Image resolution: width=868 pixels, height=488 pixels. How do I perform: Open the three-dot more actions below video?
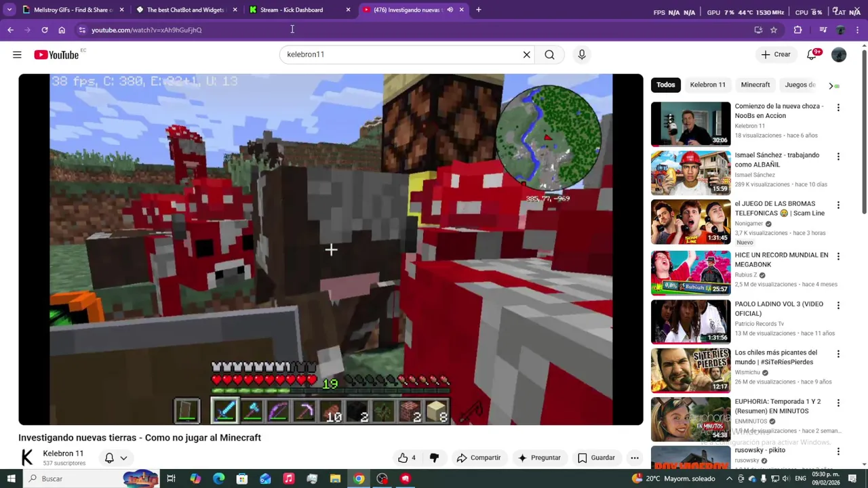635,457
